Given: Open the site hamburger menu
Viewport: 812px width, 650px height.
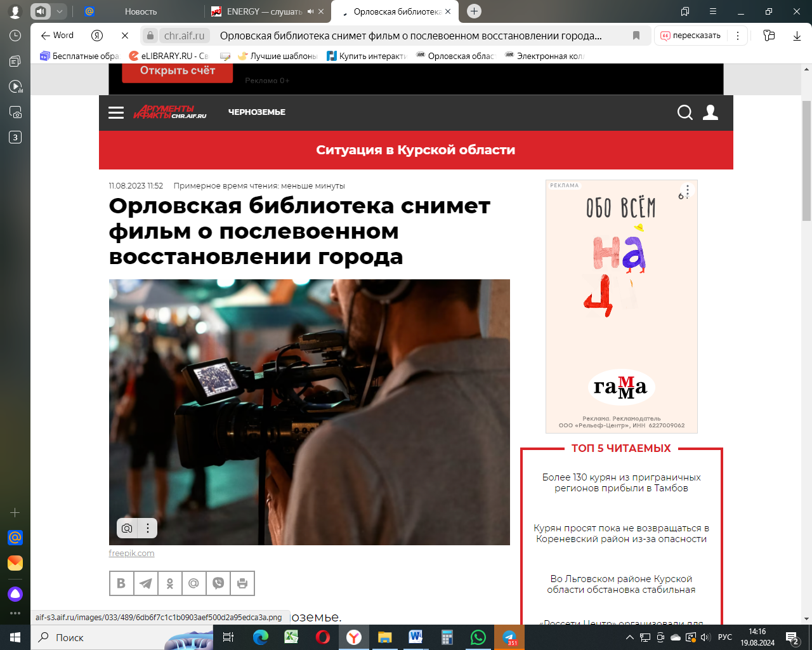Looking at the screenshot, I should (116, 113).
